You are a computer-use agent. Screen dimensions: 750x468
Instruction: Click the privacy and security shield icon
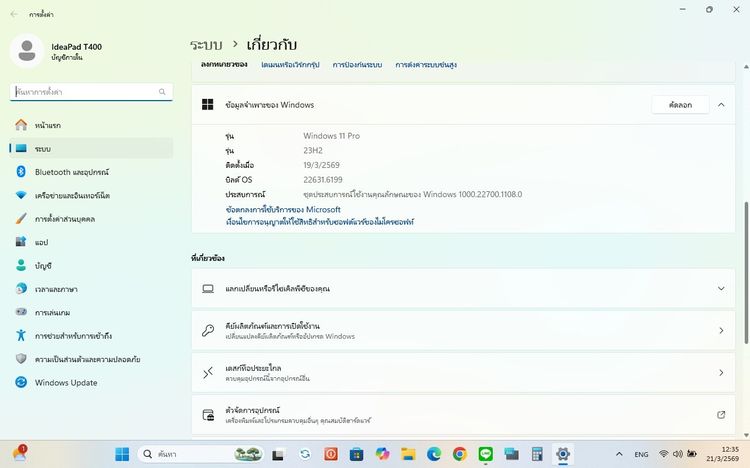pos(20,359)
